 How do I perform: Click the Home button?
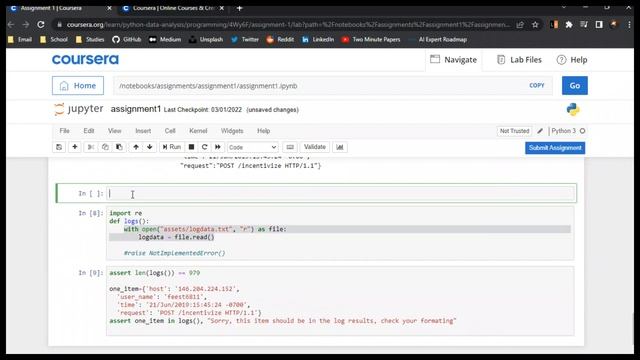point(78,86)
